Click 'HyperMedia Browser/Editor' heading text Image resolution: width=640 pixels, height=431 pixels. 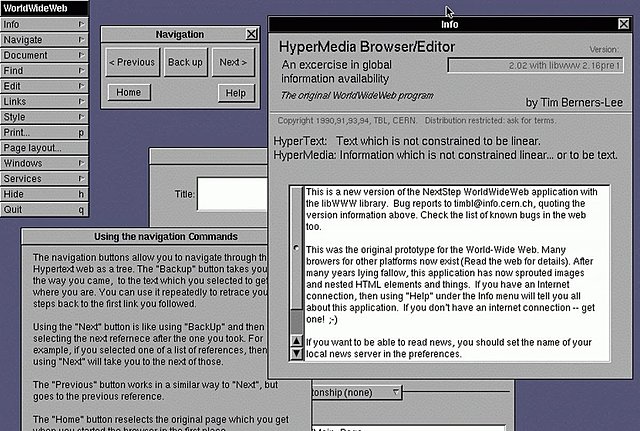(x=367, y=47)
